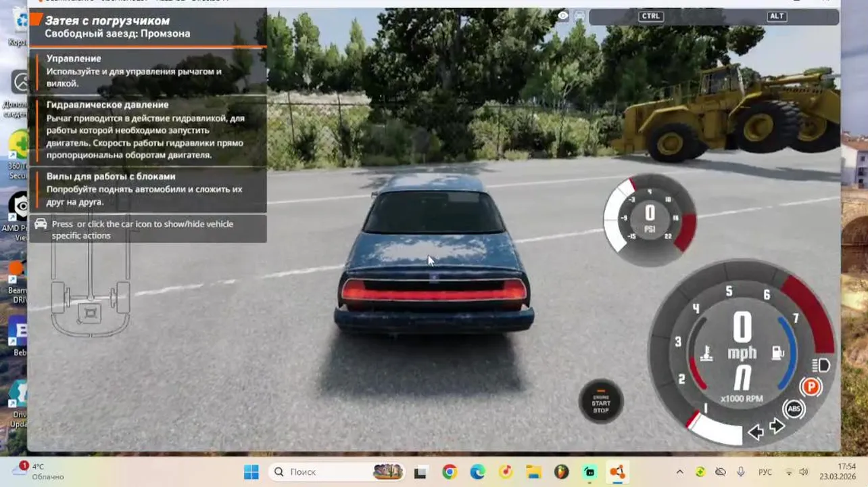Open FL Studio fruit icon in the taskbar

coord(562,472)
